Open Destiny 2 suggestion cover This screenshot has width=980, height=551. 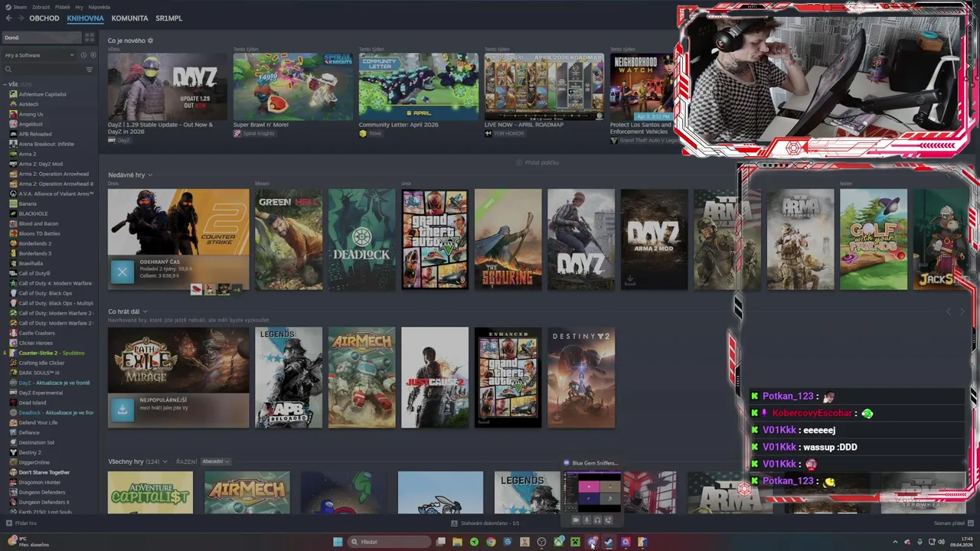click(x=581, y=377)
